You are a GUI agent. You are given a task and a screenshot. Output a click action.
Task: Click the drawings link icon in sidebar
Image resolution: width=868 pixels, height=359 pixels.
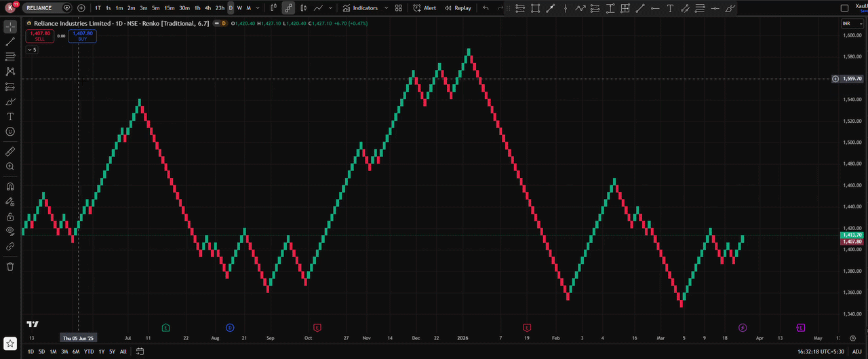coord(10,246)
